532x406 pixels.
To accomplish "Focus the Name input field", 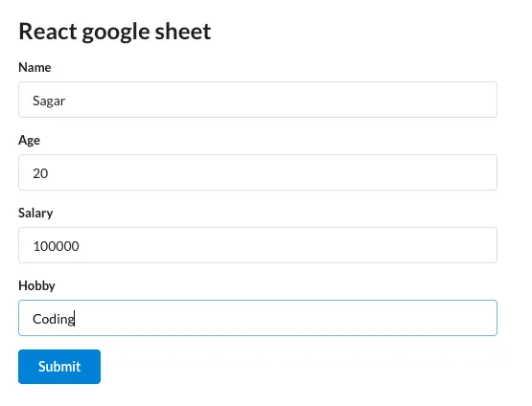I will (x=258, y=100).
